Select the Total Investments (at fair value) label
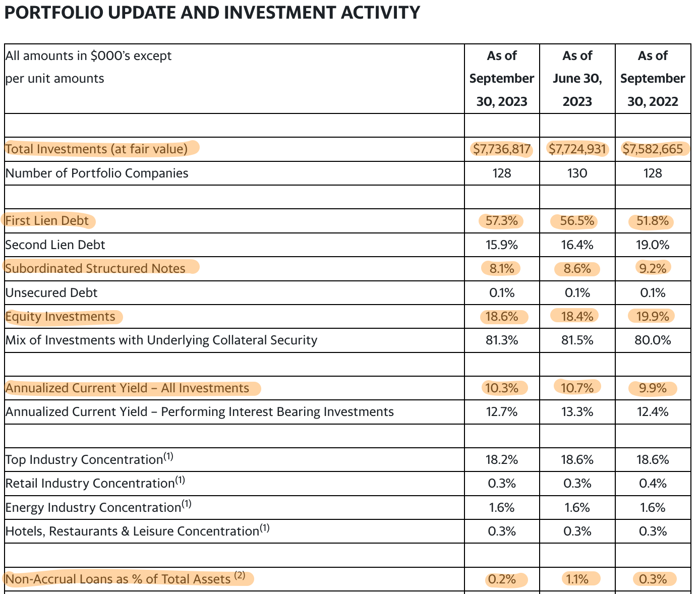 click(96, 149)
